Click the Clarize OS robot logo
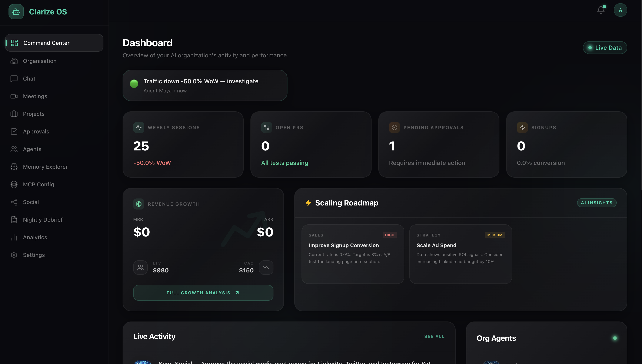Image resolution: width=642 pixels, height=364 pixels. pos(16,12)
